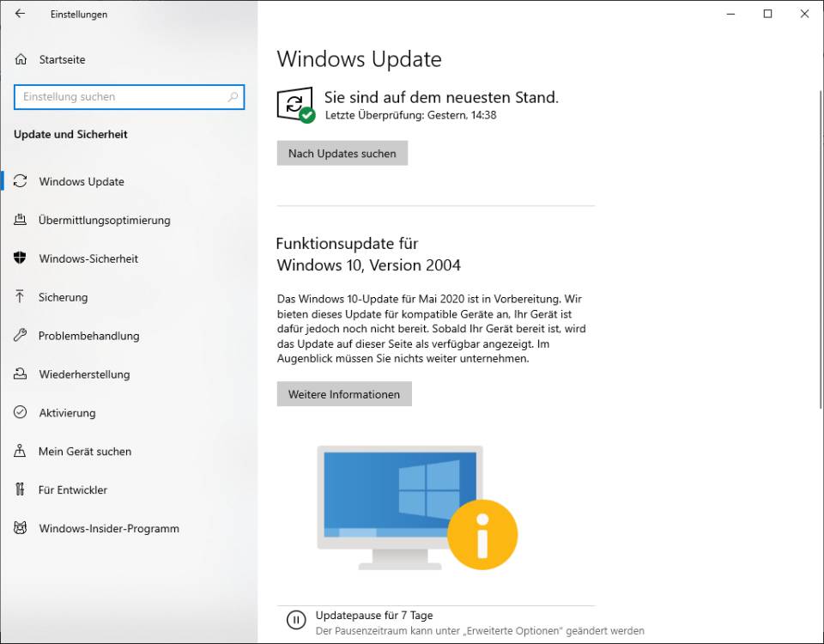Viewport: 824px width, 644px height.
Task: Click the Windows-Sicherheit shield icon
Action: pos(21,258)
